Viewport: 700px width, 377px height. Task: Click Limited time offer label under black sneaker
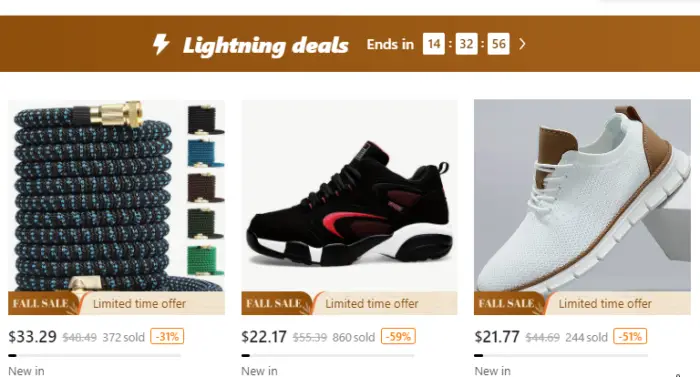pos(372,304)
